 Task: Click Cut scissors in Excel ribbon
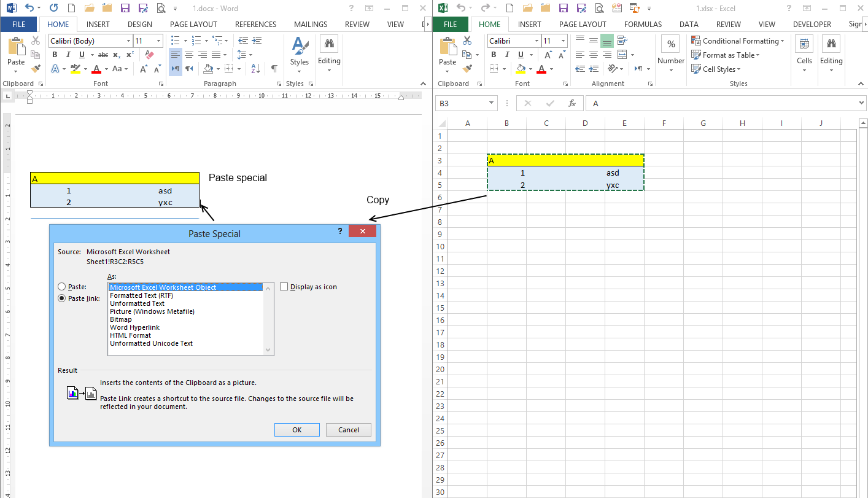point(467,41)
